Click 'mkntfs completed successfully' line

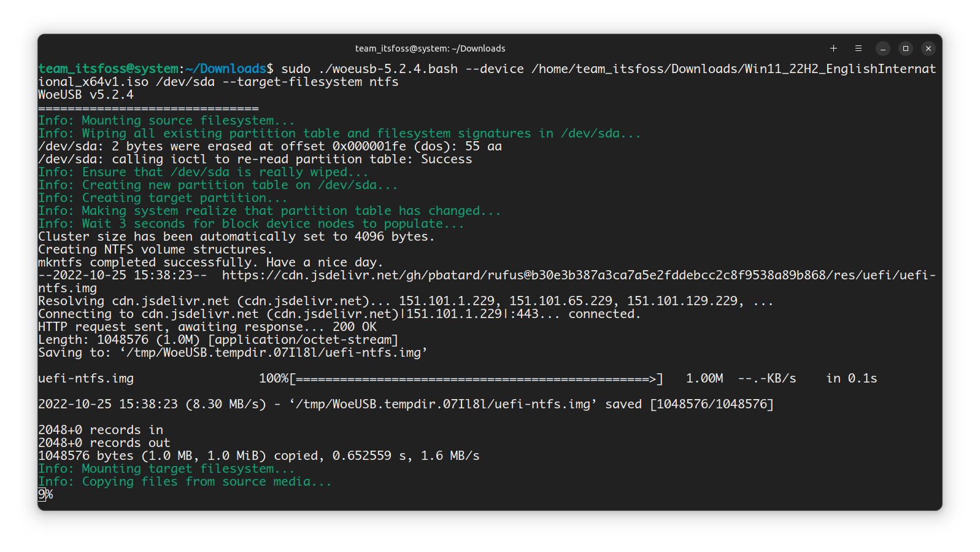point(210,262)
